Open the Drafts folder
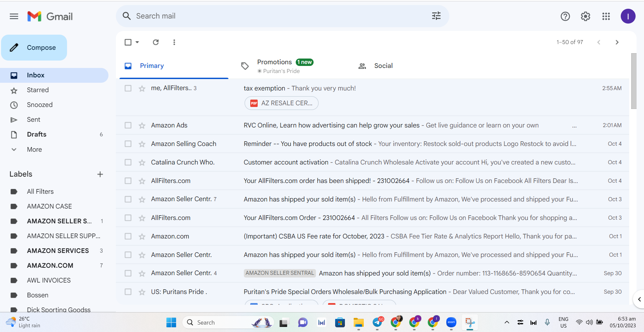Viewport: 644px width, 332px height. [x=54, y=135]
